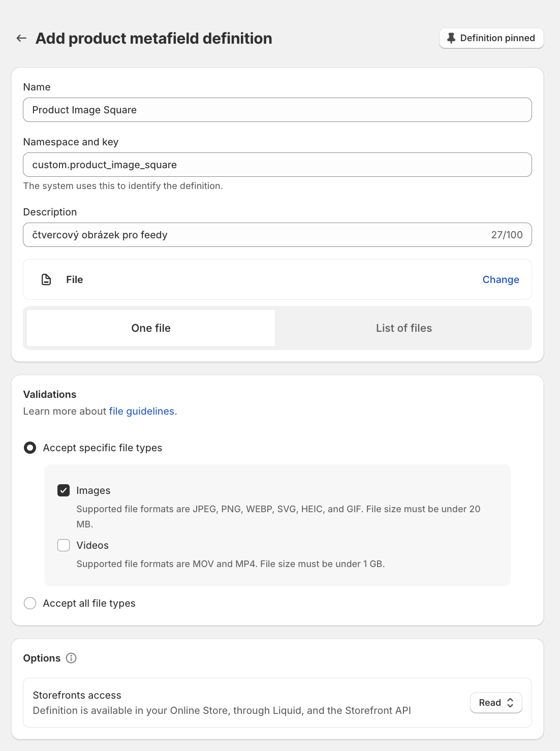Switch to the List of files option
This screenshot has height=751, width=560.
[404, 328]
